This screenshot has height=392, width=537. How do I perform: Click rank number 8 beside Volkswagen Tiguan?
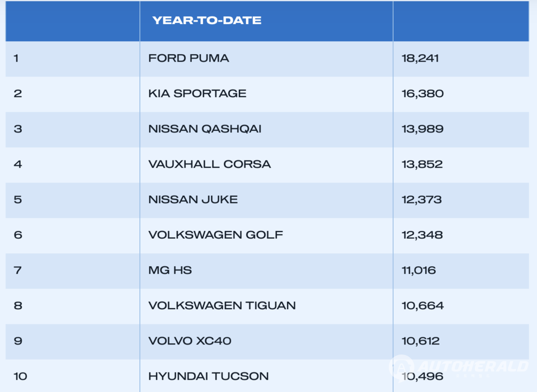click(x=18, y=306)
